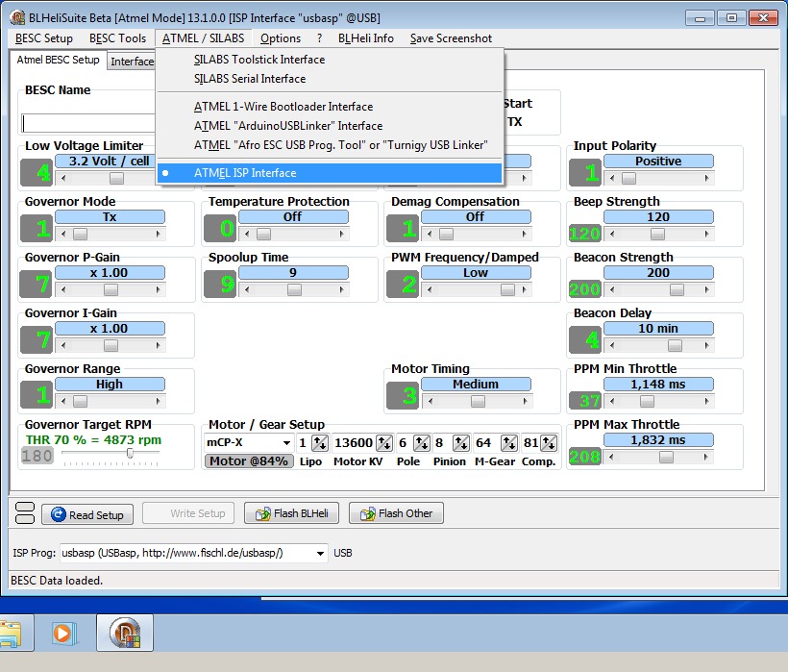Click Save Screenshot in the menu bar

coord(451,38)
